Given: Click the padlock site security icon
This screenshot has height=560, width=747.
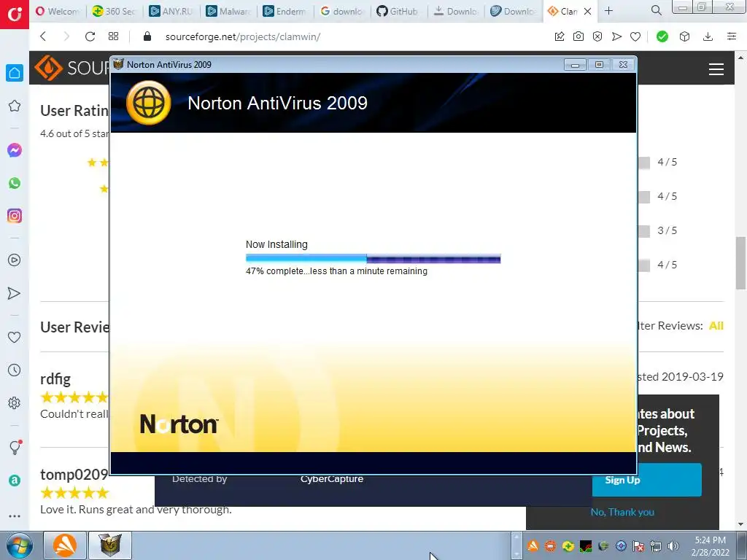Looking at the screenshot, I should click(x=147, y=36).
